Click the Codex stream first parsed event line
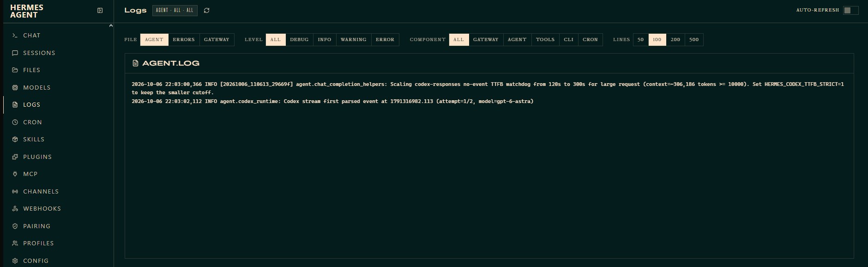This screenshot has height=267, width=868. click(332, 101)
